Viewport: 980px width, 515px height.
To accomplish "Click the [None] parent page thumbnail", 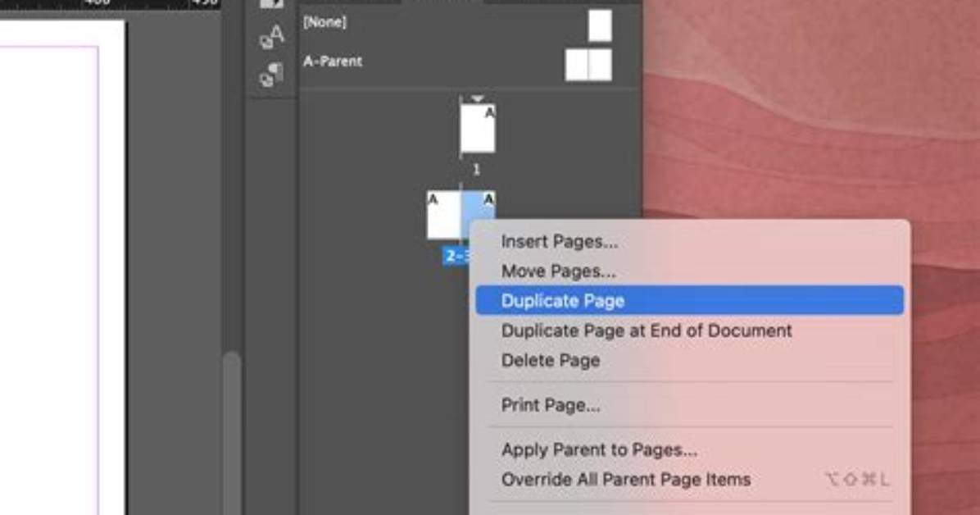I will 600,25.
